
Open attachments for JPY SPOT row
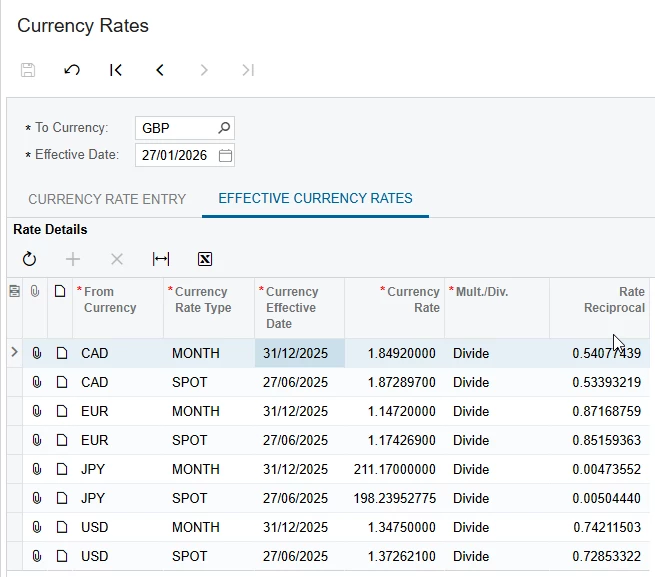(x=37, y=498)
